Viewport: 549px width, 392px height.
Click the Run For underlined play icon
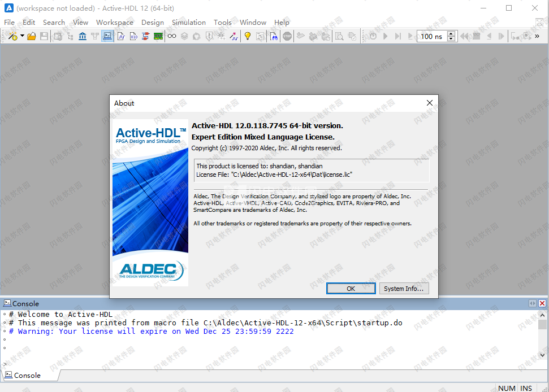click(x=410, y=36)
